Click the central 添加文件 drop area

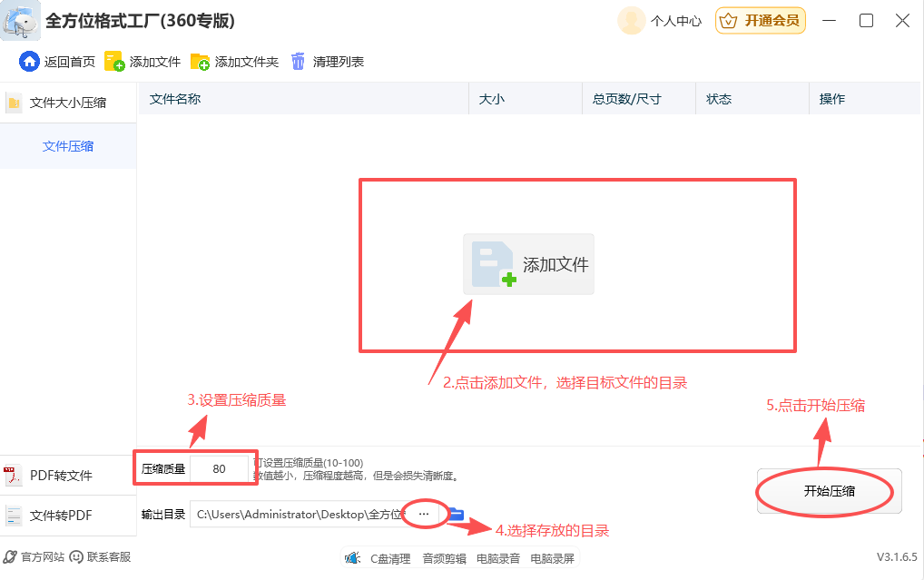pyautogui.click(x=528, y=264)
